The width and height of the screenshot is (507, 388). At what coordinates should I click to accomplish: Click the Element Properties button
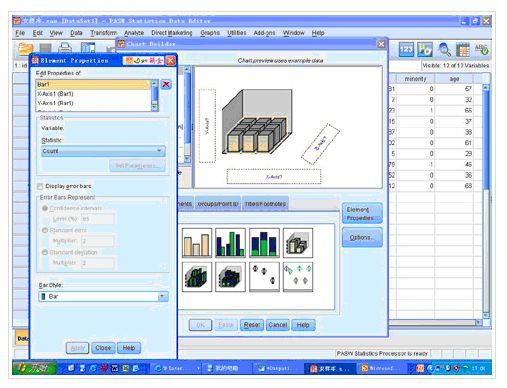click(x=362, y=213)
